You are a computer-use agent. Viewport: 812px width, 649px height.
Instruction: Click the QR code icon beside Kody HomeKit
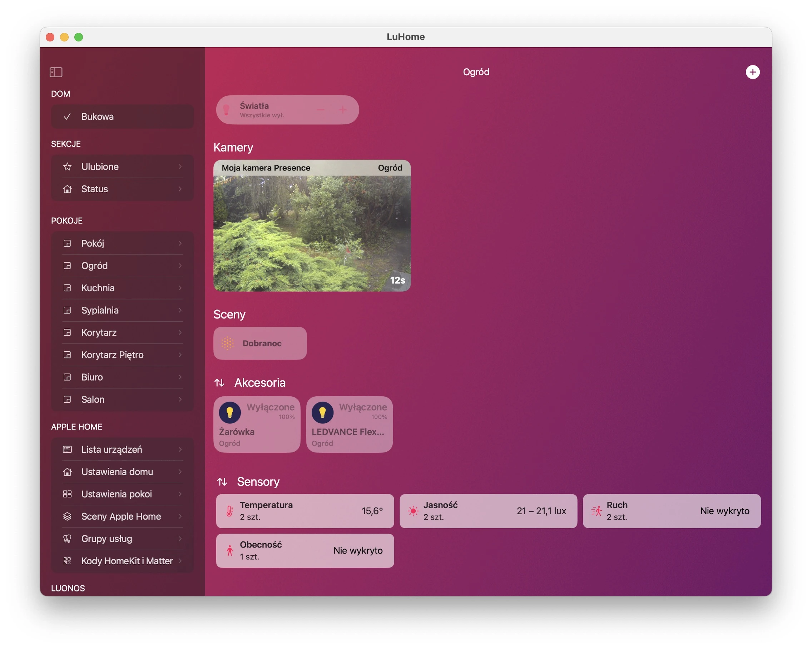click(x=67, y=560)
